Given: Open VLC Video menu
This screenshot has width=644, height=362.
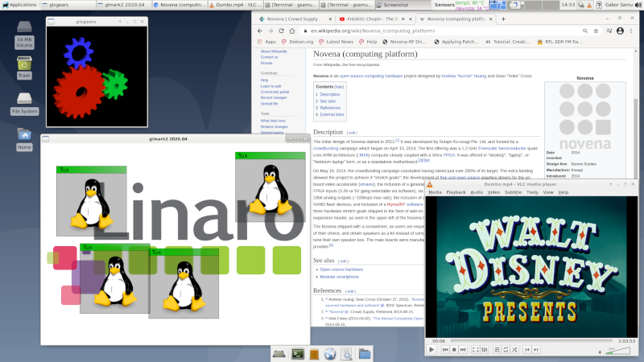Looking at the screenshot, I should click(493, 192).
